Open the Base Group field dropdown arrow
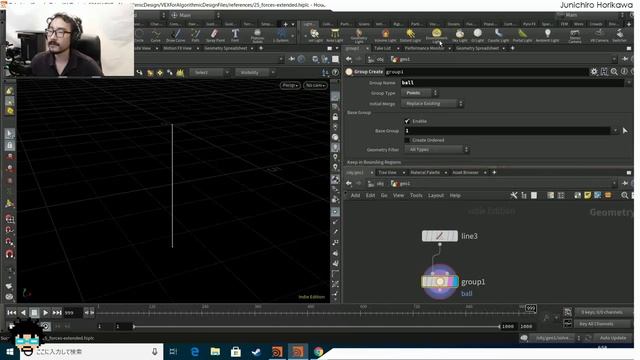The image size is (640, 360). point(615,131)
